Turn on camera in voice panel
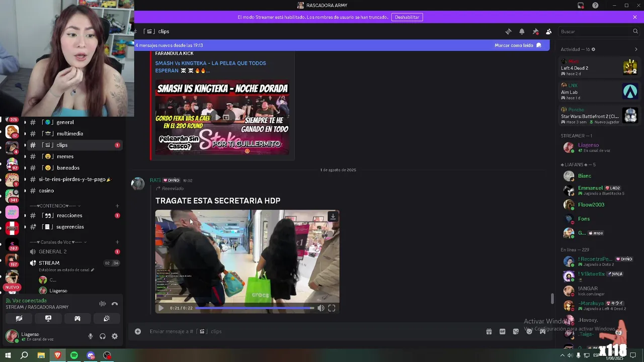644x362 pixels. coord(19,318)
